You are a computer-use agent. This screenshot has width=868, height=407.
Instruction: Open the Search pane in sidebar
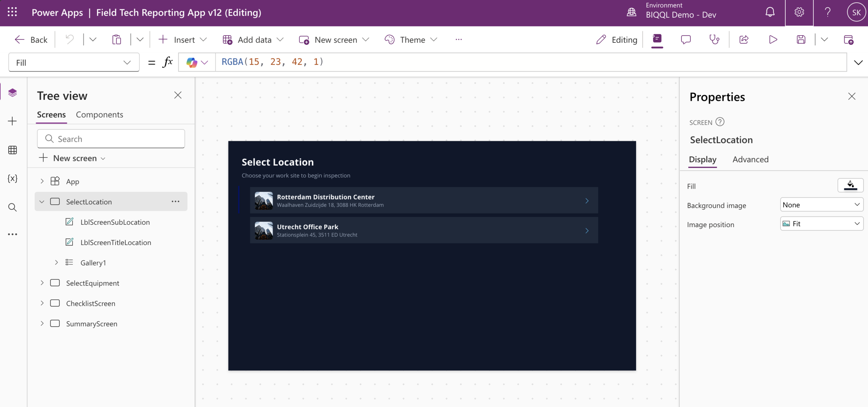pyautogui.click(x=13, y=207)
